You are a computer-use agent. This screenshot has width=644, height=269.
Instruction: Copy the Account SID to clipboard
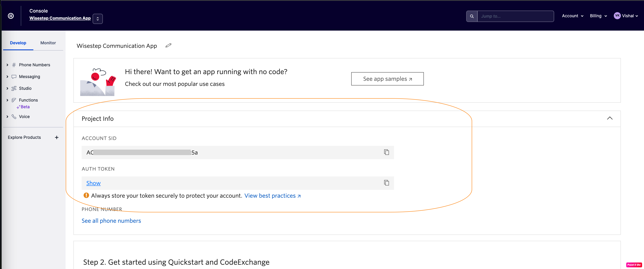[386, 152]
